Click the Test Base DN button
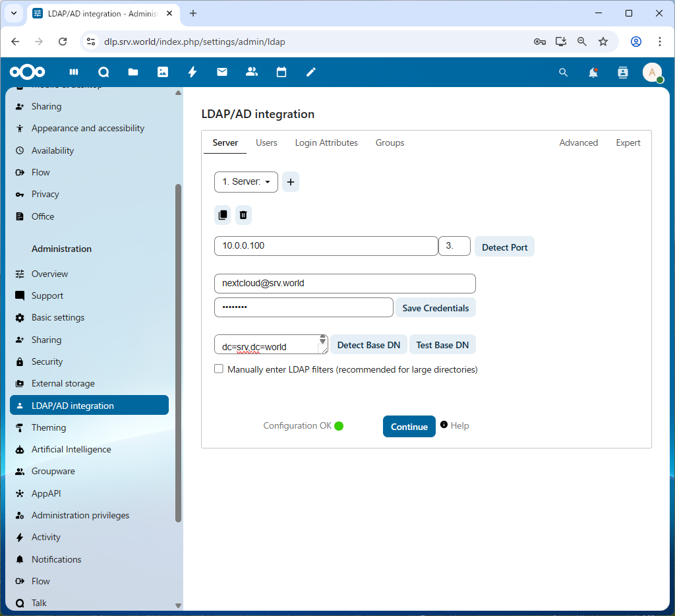Viewport: 675px width, 616px height. tap(442, 345)
